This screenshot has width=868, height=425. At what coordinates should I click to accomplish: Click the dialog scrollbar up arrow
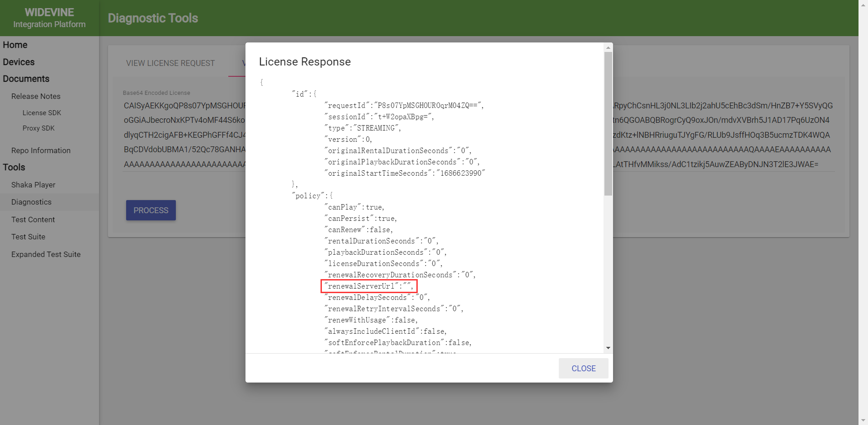coord(608,47)
